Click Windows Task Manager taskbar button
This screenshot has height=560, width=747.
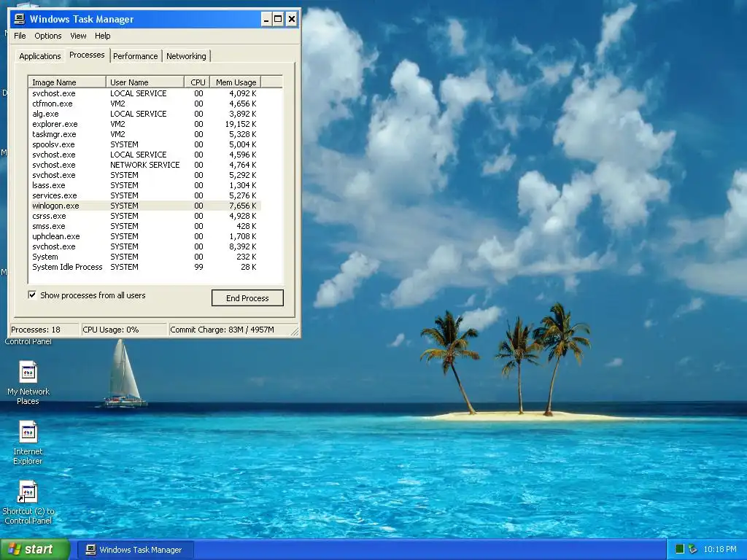coord(135,550)
